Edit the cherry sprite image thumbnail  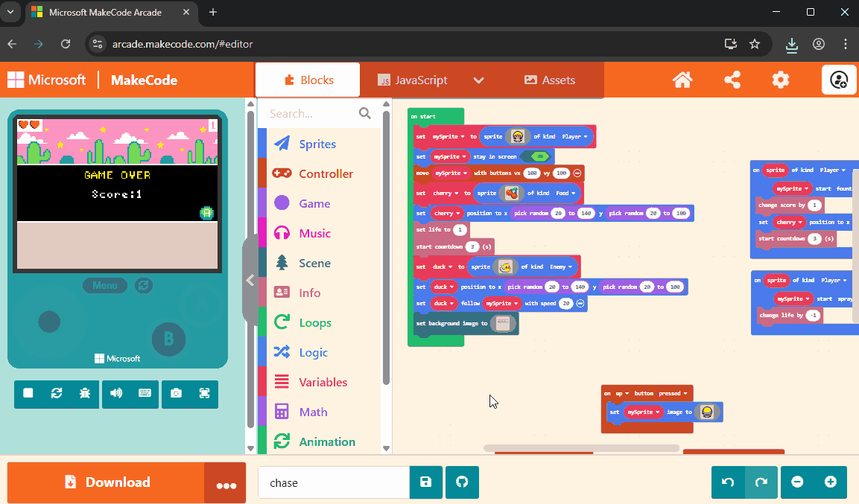(511, 193)
